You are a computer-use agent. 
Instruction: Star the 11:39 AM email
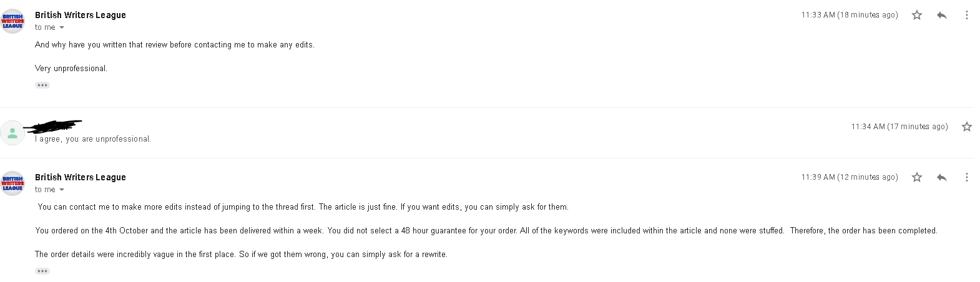[x=916, y=177]
